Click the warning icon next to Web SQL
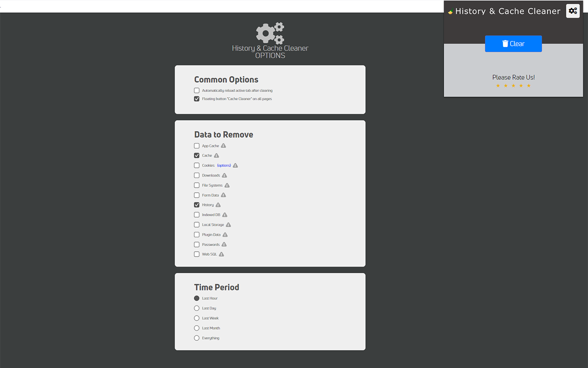 pyautogui.click(x=221, y=254)
